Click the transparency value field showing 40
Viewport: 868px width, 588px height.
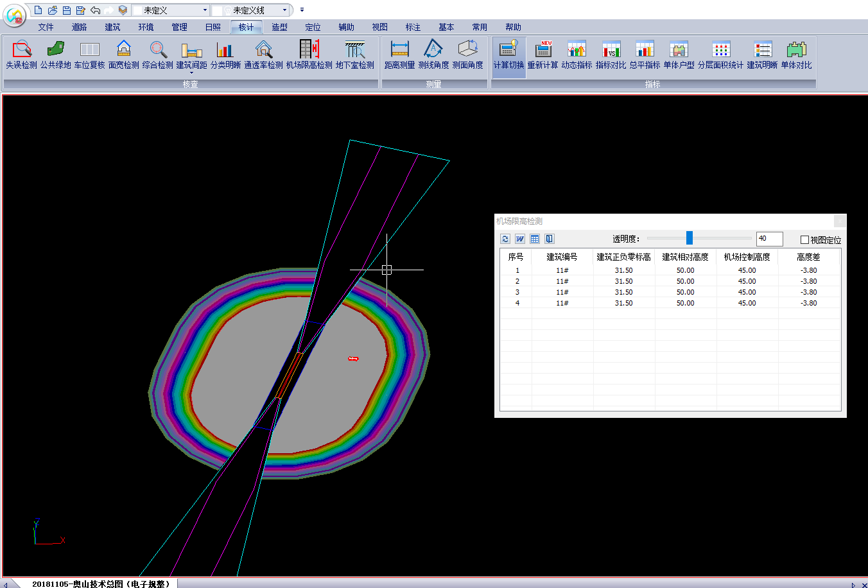click(x=768, y=239)
